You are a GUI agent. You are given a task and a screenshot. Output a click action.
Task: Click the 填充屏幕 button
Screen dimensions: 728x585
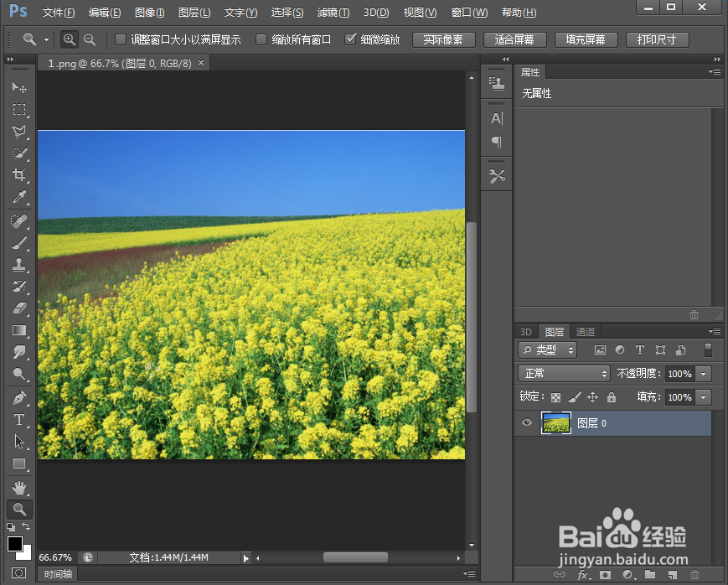(x=586, y=39)
